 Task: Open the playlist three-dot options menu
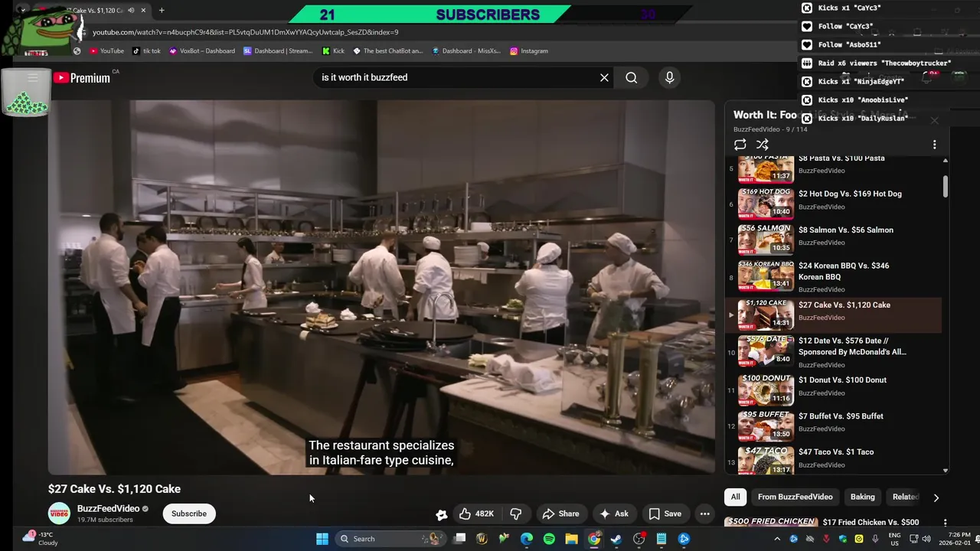934,145
